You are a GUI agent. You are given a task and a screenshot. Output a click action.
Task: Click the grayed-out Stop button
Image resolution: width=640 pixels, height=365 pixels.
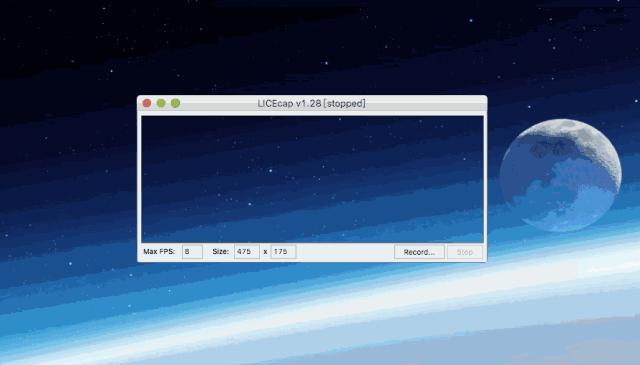[464, 252]
